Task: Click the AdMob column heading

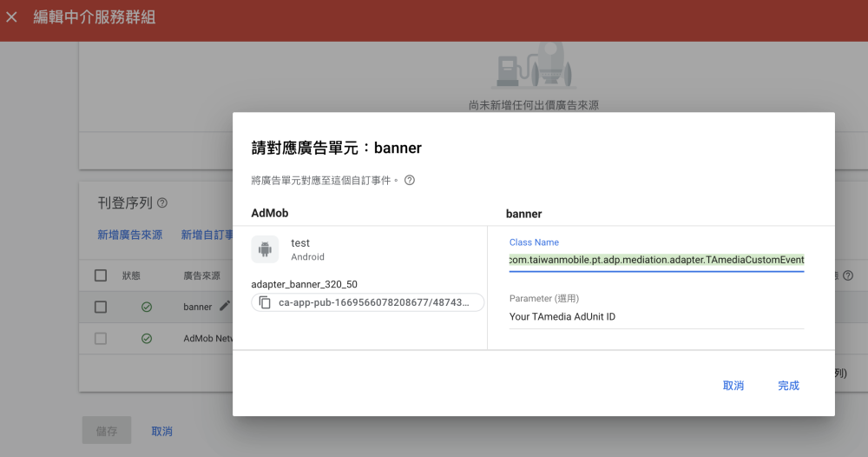Action: (x=270, y=213)
